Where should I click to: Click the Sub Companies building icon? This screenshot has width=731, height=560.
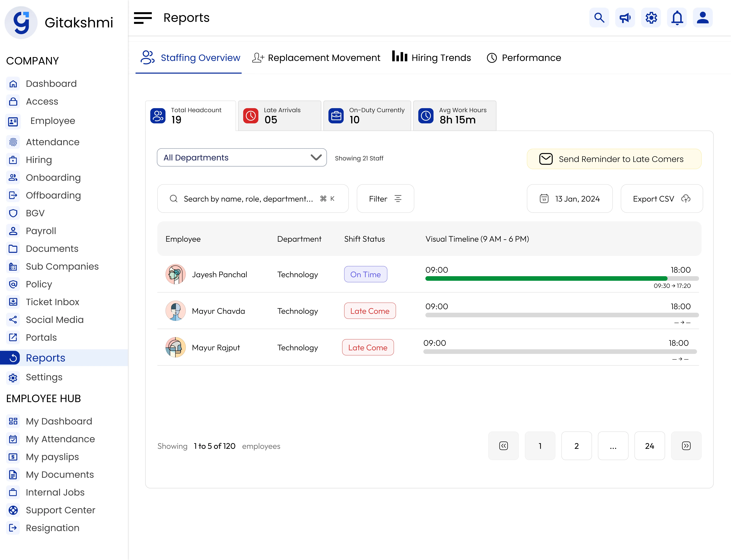coord(13,267)
